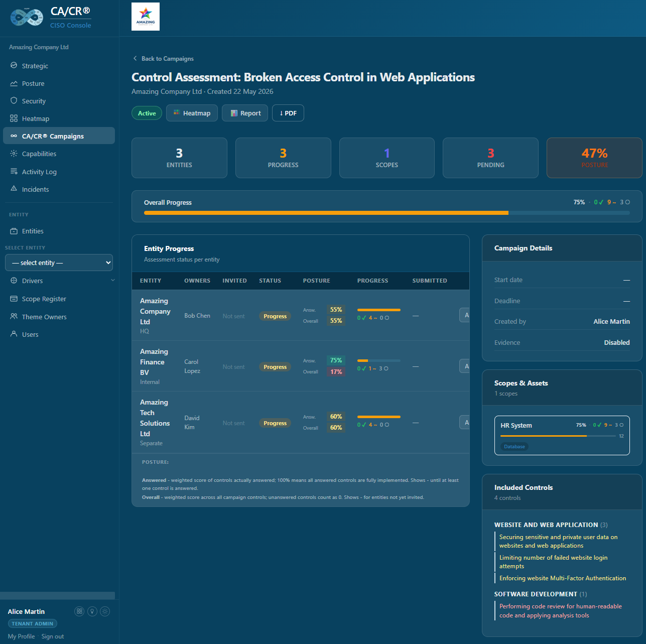Click the Capabilities gear icon
Image resolution: width=646 pixels, height=644 pixels.
point(14,154)
